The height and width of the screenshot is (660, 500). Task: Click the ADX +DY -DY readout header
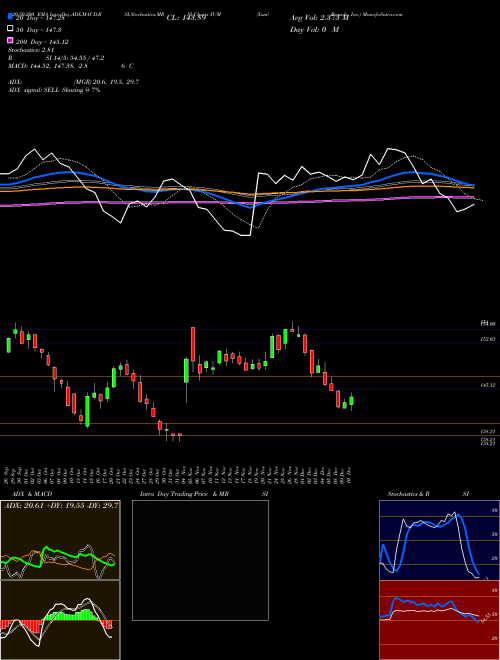point(61,505)
